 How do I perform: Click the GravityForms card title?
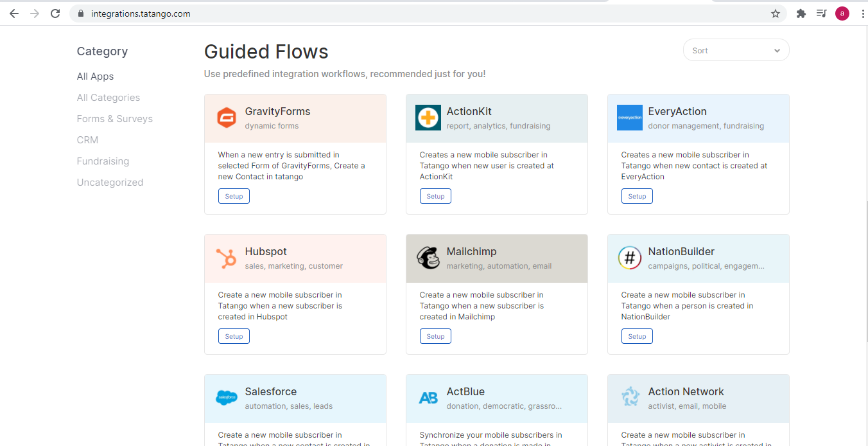[277, 112]
